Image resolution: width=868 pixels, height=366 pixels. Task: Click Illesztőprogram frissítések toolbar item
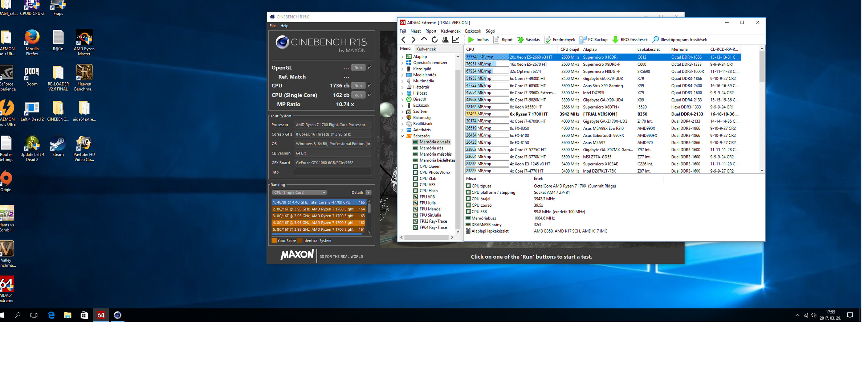click(679, 40)
